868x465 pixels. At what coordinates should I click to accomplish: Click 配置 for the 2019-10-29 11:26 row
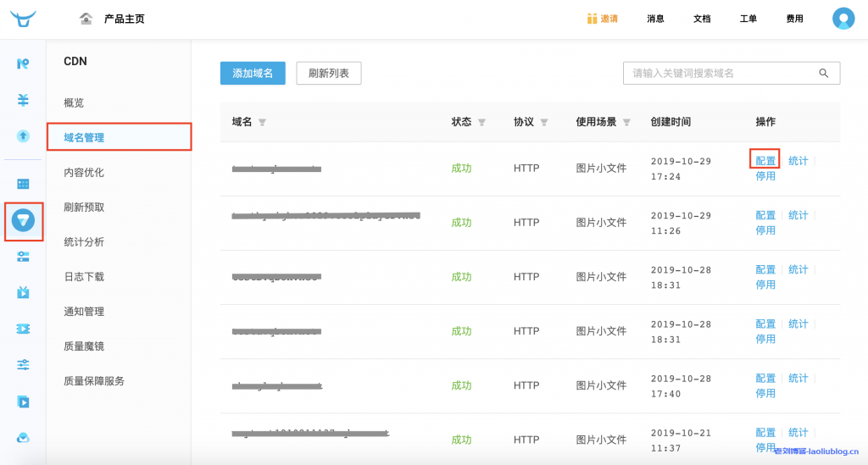765,215
